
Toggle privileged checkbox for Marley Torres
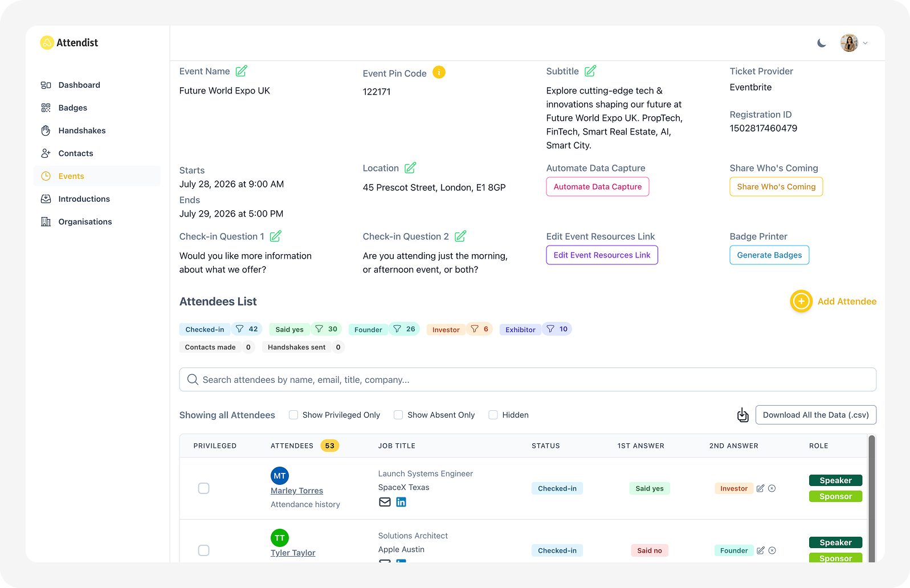pyautogui.click(x=203, y=488)
